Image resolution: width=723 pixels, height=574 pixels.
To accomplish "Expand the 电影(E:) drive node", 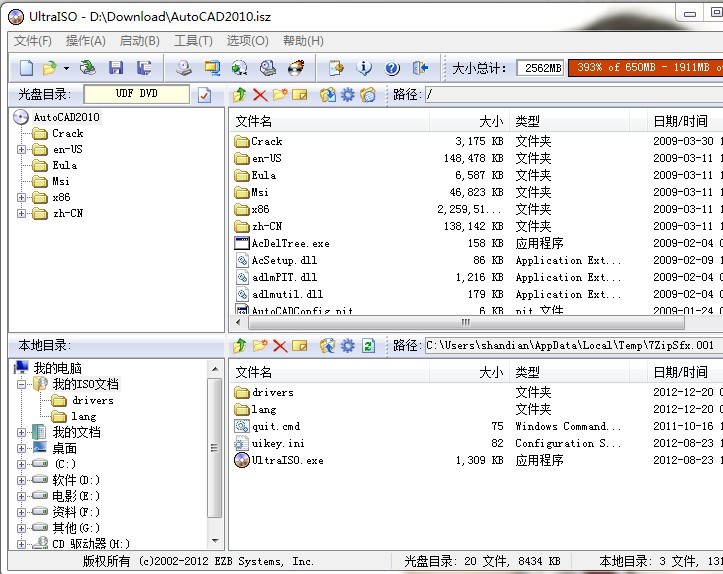I will click(21, 496).
